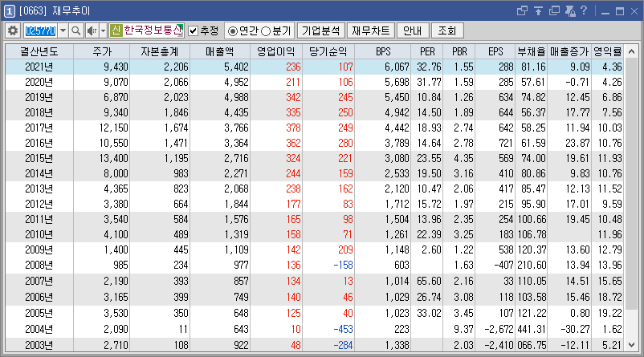Image resolution: width=644 pixels, height=357 pixels.
Task: Select the 2017년 row
Action: [315, 128]
